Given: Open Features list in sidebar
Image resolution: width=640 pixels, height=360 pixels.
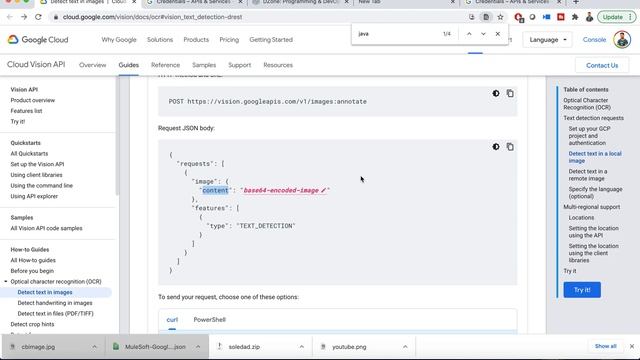Looking at the screenshot, I should (27, 111).
